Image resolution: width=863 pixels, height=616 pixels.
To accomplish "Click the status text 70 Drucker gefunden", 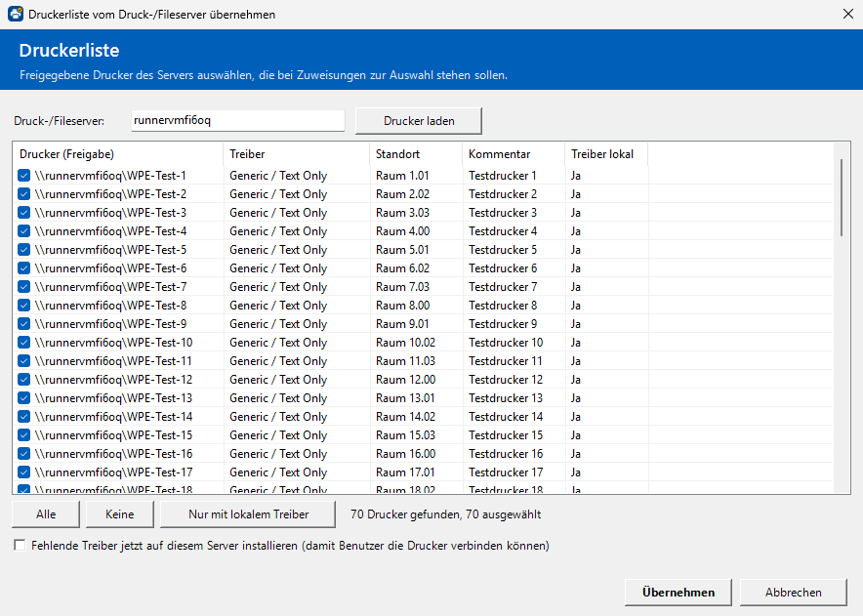I will pyautogui.click(x=404, y=514).
